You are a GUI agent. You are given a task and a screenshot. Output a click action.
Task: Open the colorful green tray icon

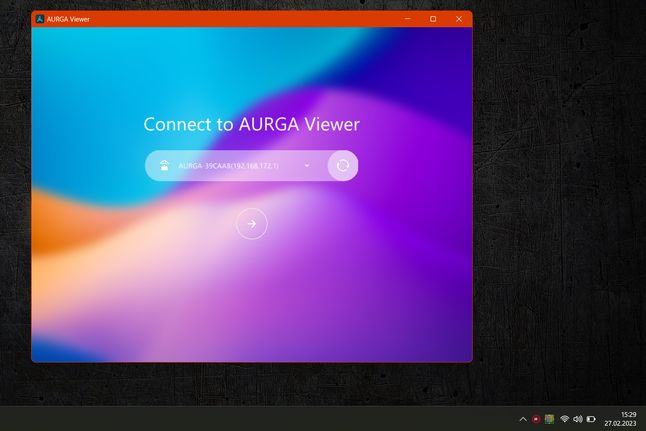tap(549, 419)
